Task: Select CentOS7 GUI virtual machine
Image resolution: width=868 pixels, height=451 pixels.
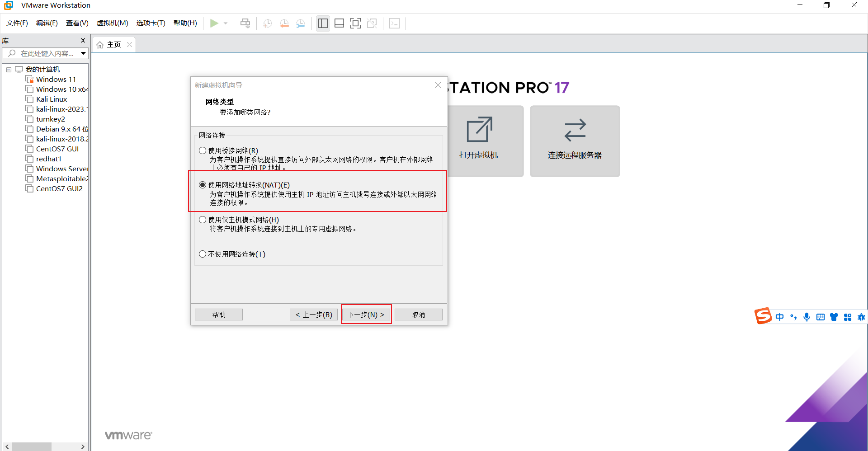Action: point(57,149)
